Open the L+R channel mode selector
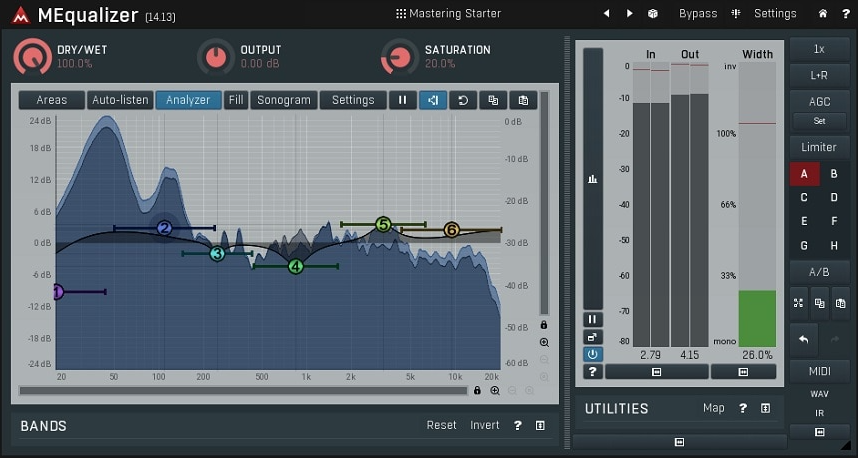Screen dimensions: 858x458 click(x=819, y=75)
